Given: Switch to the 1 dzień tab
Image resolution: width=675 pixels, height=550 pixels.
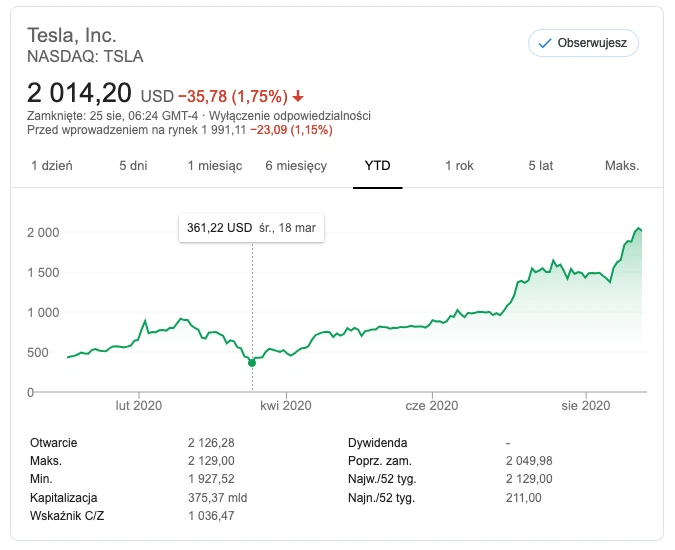Looking at the screenshot, I should (x=52, y=166).
